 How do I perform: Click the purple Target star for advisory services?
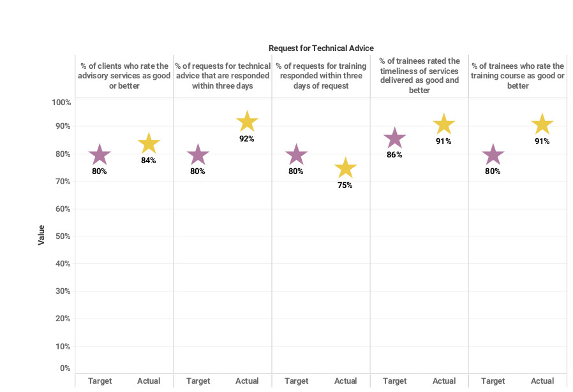point(99,154)
